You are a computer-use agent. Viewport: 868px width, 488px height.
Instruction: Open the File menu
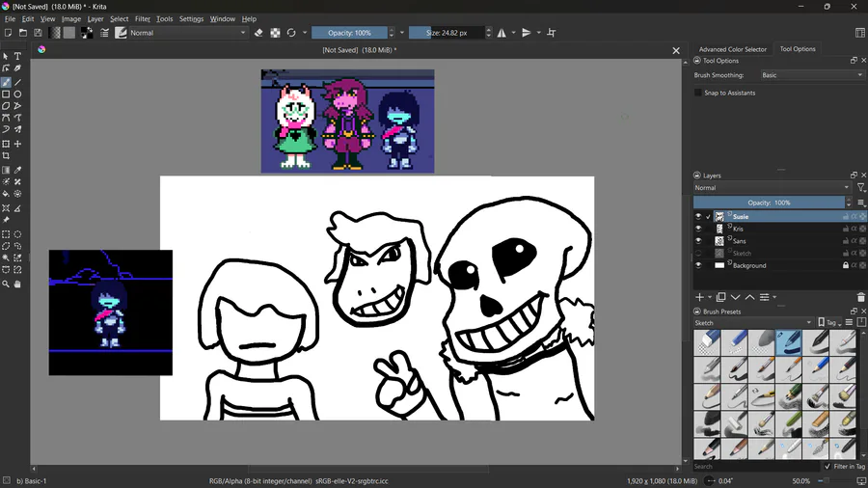tap(10, 19)
